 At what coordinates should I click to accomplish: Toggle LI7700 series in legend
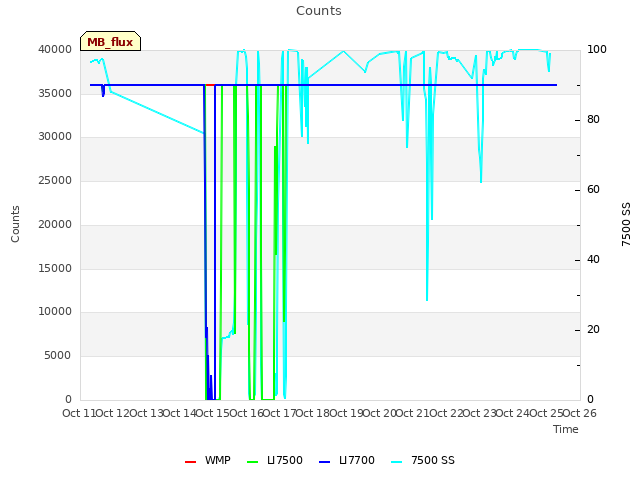coord(347,460)
